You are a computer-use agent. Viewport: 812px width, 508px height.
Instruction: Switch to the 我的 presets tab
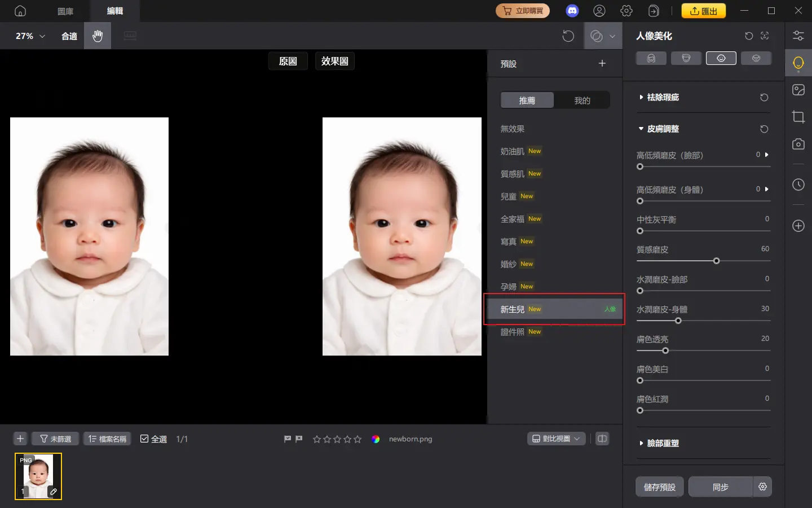coord(582,100)
